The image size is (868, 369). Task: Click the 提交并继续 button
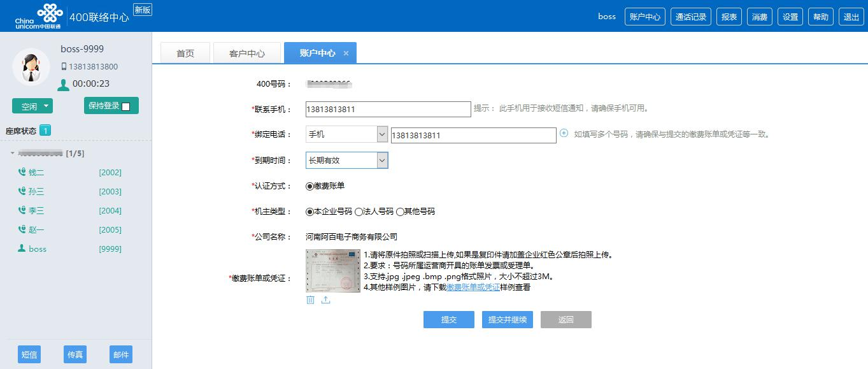pyautogui.click(x=507, y=320)
